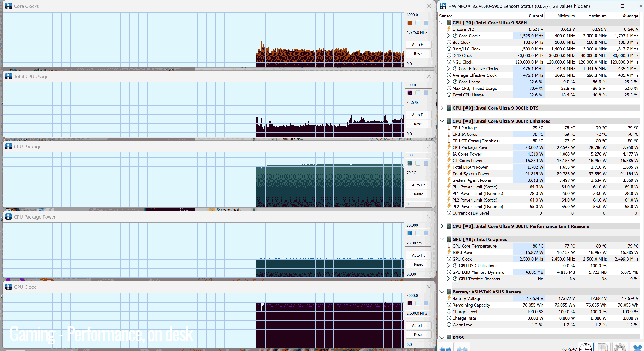
Task: Expand the CPU DTS sensor group
Action: (442, 108)
